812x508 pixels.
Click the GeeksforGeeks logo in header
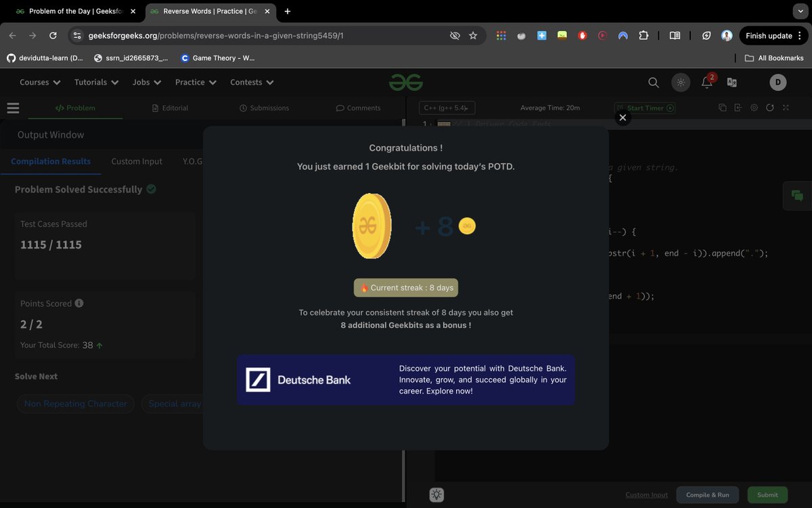tap(406, 83)
